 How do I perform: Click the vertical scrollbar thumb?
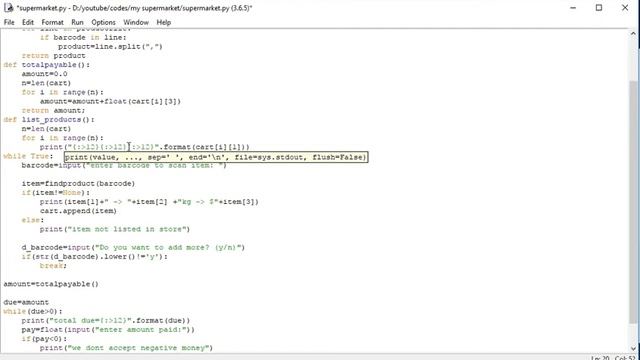point(633,203)
